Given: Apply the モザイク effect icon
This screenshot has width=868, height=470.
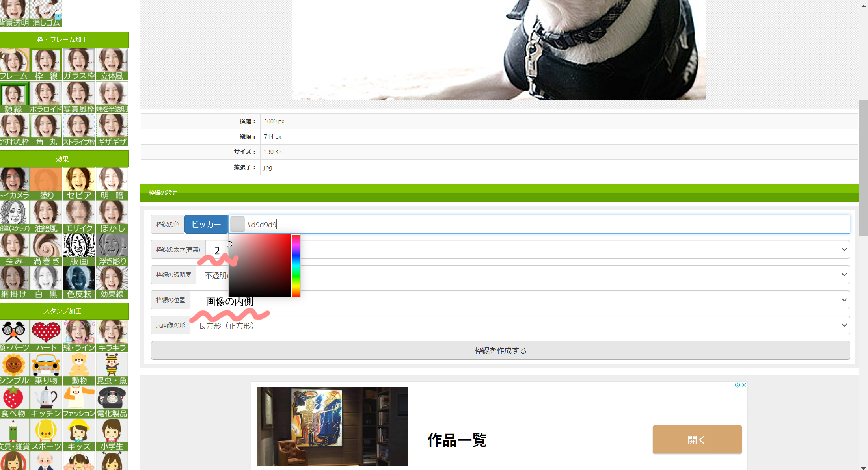Looking at the screenshot, I should click(x=79, y=217).
